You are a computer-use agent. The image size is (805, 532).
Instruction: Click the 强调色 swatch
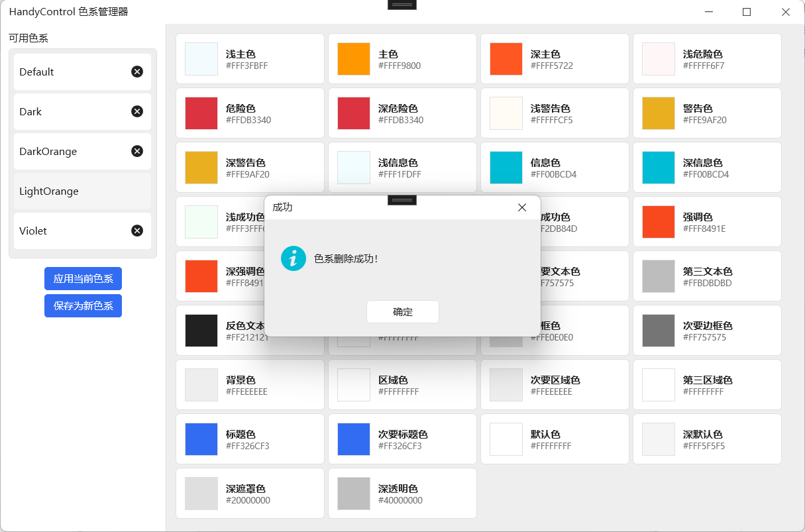click(x=659, y=222)
